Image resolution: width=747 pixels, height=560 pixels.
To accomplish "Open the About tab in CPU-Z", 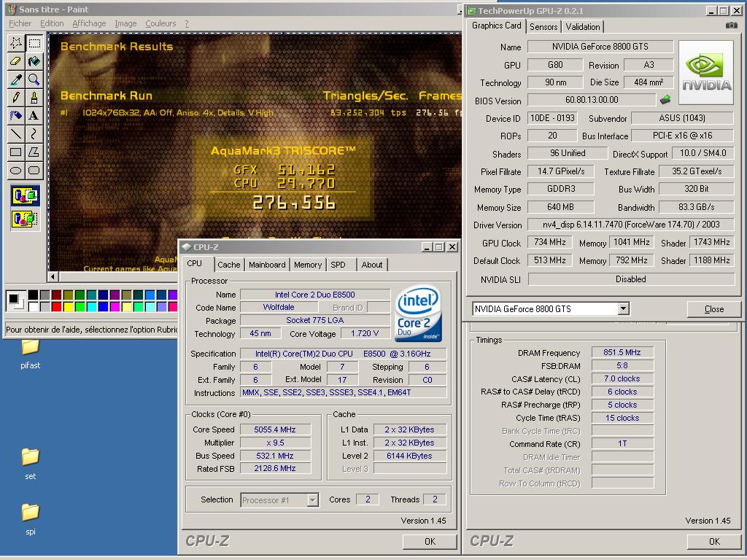I will click(x=372, y=265).
